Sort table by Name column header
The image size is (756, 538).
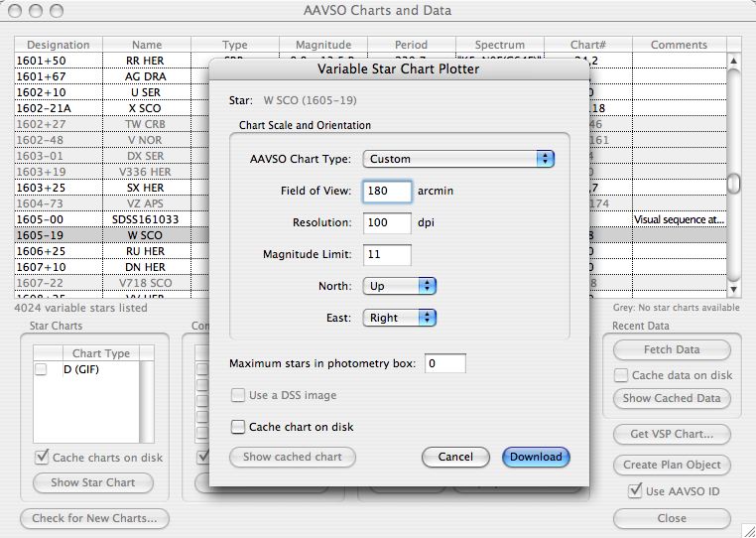point(147,45)
